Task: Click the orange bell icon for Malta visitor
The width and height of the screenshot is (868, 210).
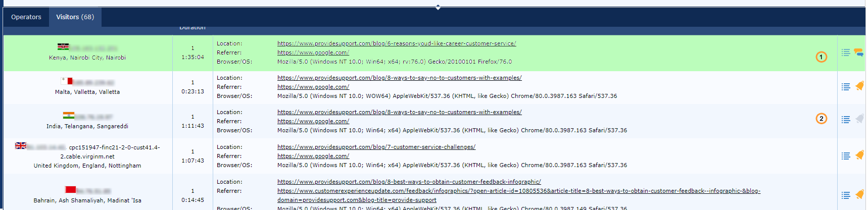Action: pyautogui.click(x=859, y=86)
